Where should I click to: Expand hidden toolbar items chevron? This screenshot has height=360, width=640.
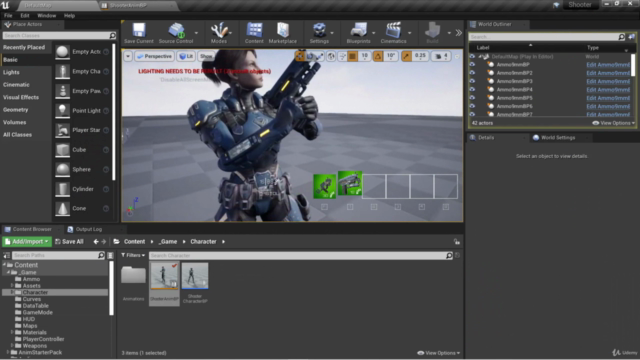point(459,33)
